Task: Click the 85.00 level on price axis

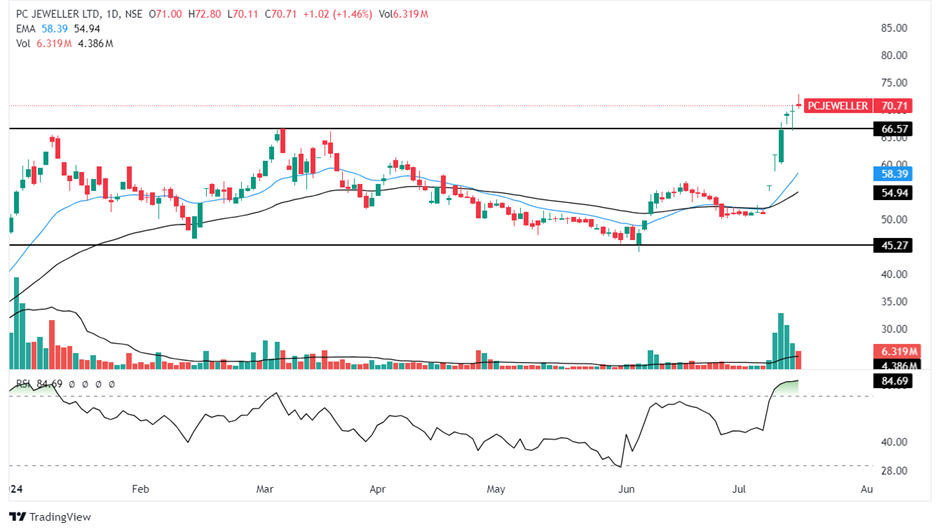Action: 894,28
